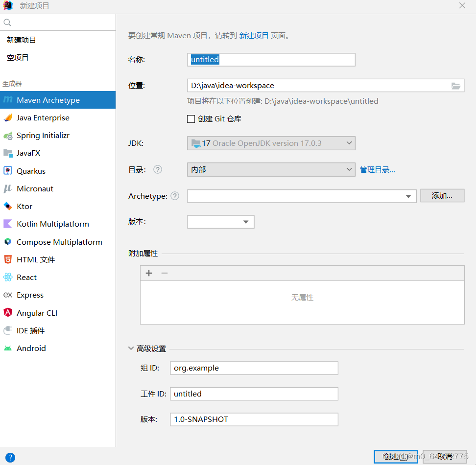Click the artifact ID field
Screen dimensions: 476x465
click(x=254, y=394)
